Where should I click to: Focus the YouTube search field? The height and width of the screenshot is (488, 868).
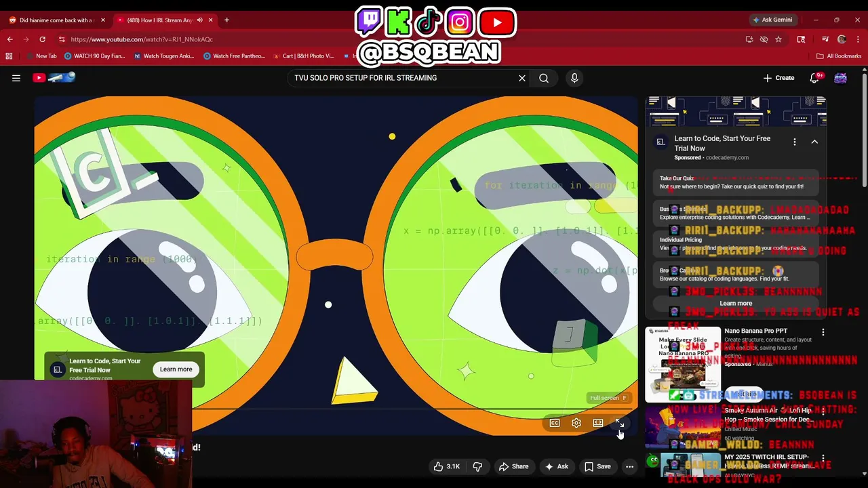tap(401, 78)
